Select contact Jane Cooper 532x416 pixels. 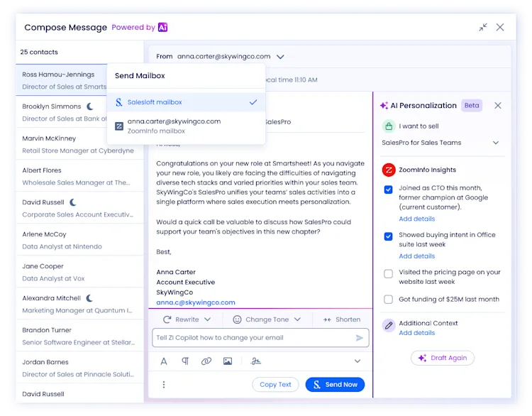click(79, 272)
